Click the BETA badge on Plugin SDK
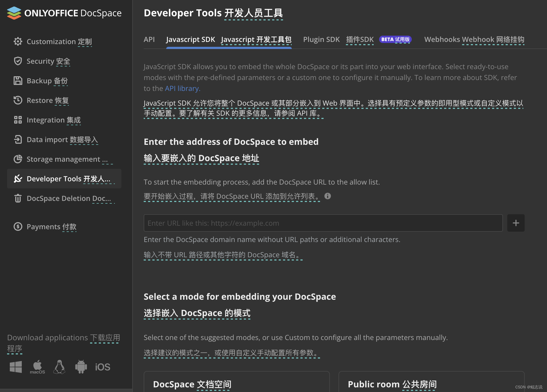547x392 pixels. pyautogui.click(x=395, y=39)
